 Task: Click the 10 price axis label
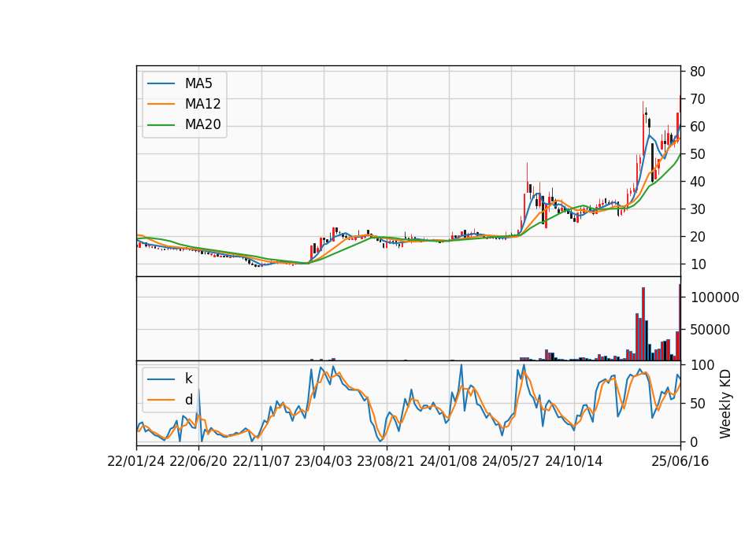[698, 264]
